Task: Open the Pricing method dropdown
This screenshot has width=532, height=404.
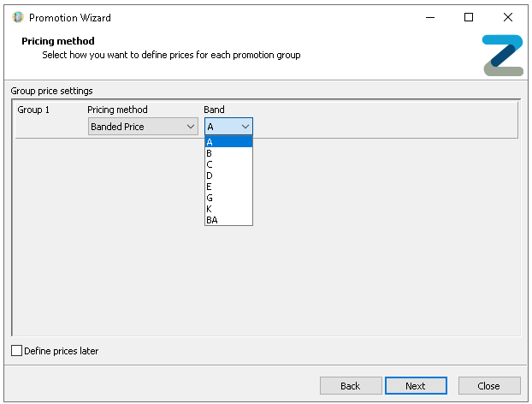Action: coord(143,127)
